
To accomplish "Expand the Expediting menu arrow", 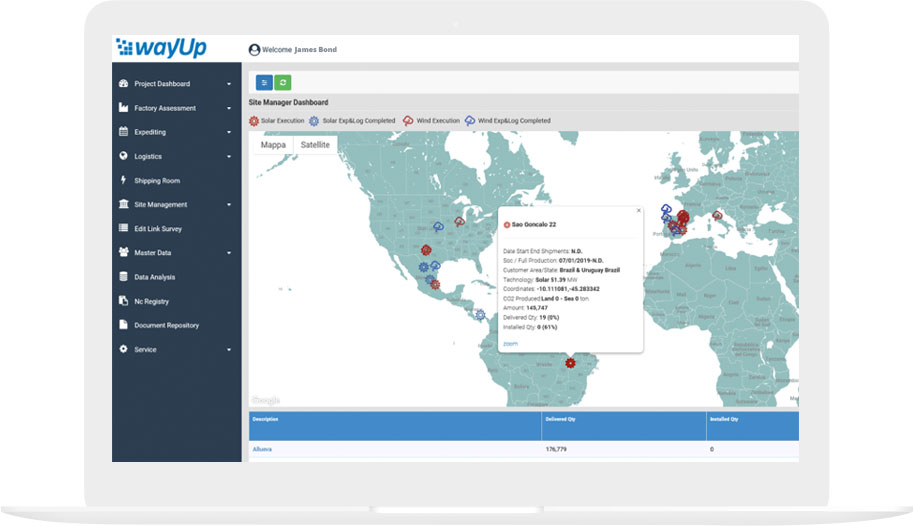I will pyautogui.click(x=229, y=132).
